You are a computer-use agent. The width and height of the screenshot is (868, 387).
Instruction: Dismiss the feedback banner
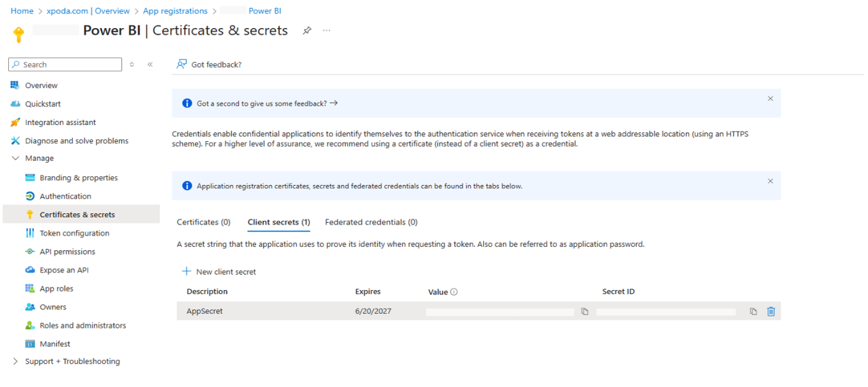pyautogui.click(x=770, y=99)
